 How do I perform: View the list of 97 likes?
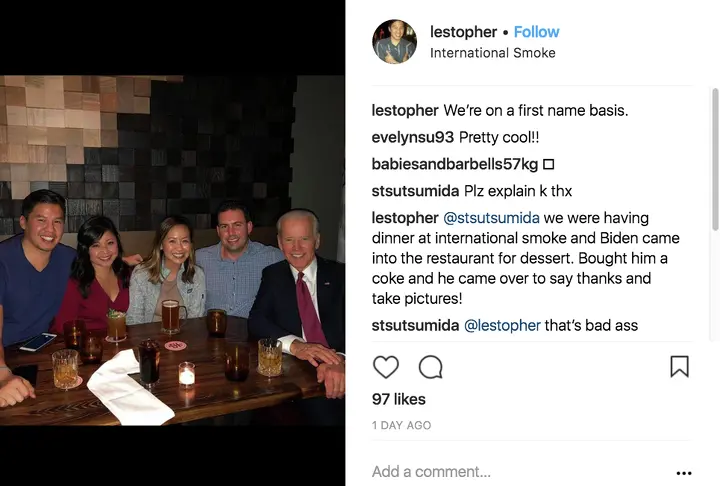[399, 399]
